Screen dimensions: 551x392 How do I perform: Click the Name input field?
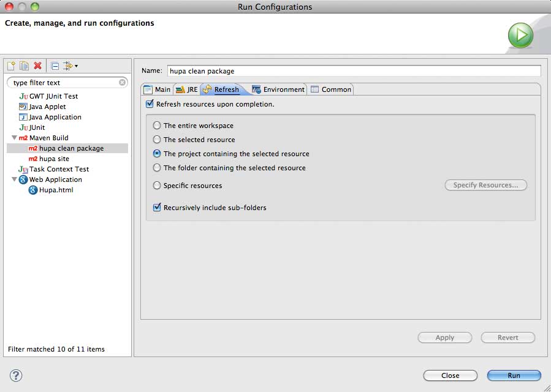pyautogui.click(x=354, y=71)
